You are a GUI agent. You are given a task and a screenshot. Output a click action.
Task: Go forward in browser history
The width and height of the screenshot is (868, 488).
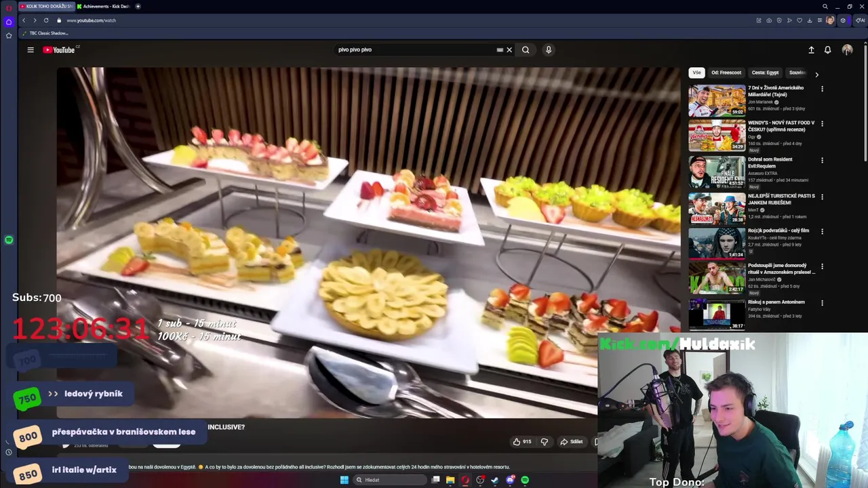[x=35, y=20]
